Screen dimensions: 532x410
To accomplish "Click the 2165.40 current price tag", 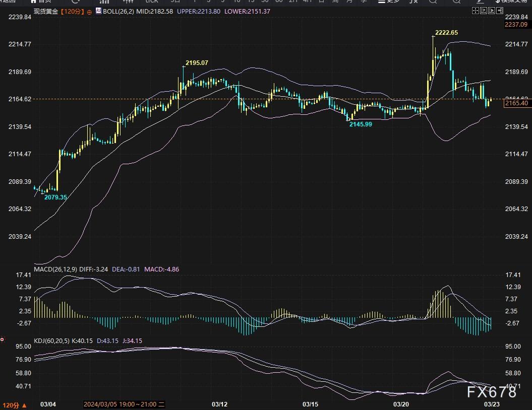I will tap(516, 103).
